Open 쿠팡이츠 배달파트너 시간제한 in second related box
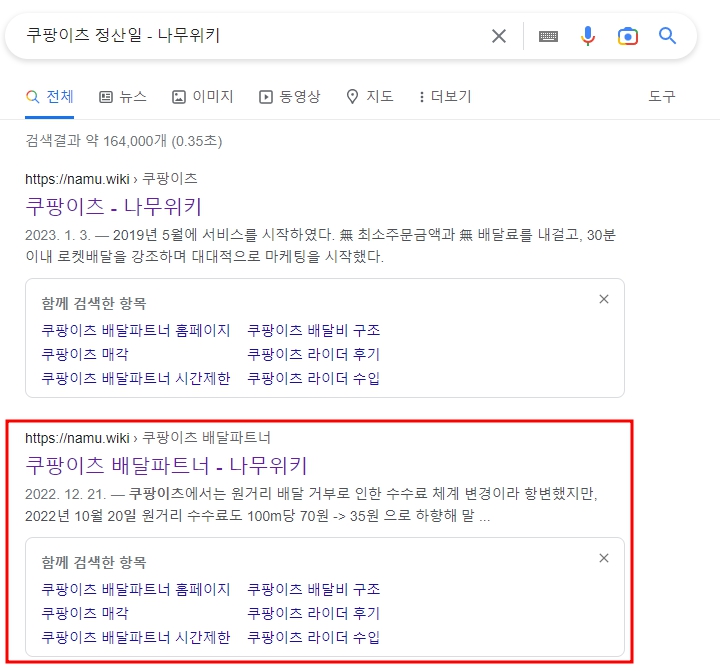 (135, 637)
